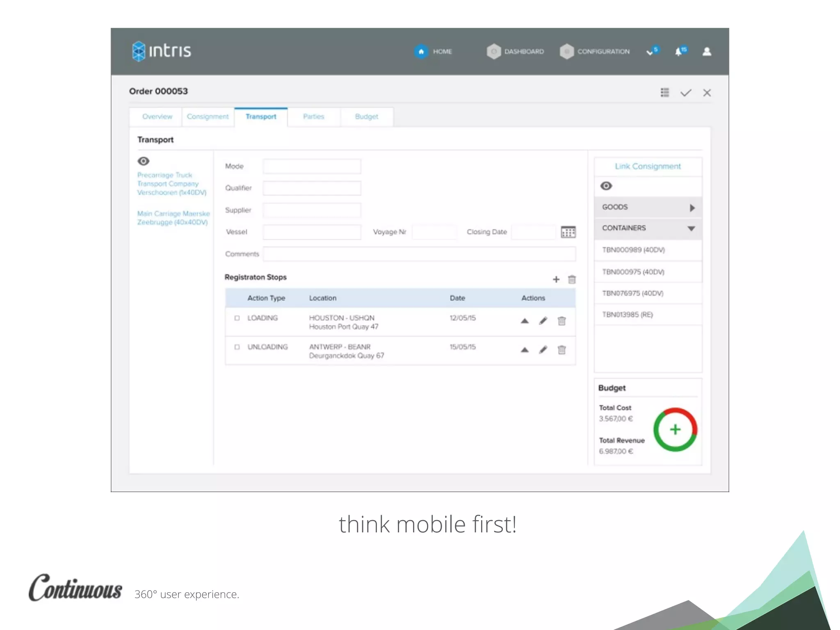
Task: Select the Transport tab
Action: point(261,116)
